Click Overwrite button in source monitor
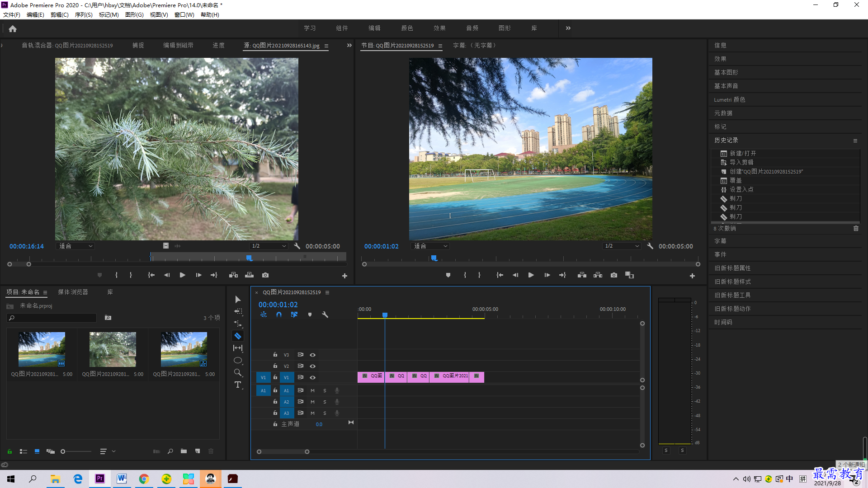 coord(249,275)
